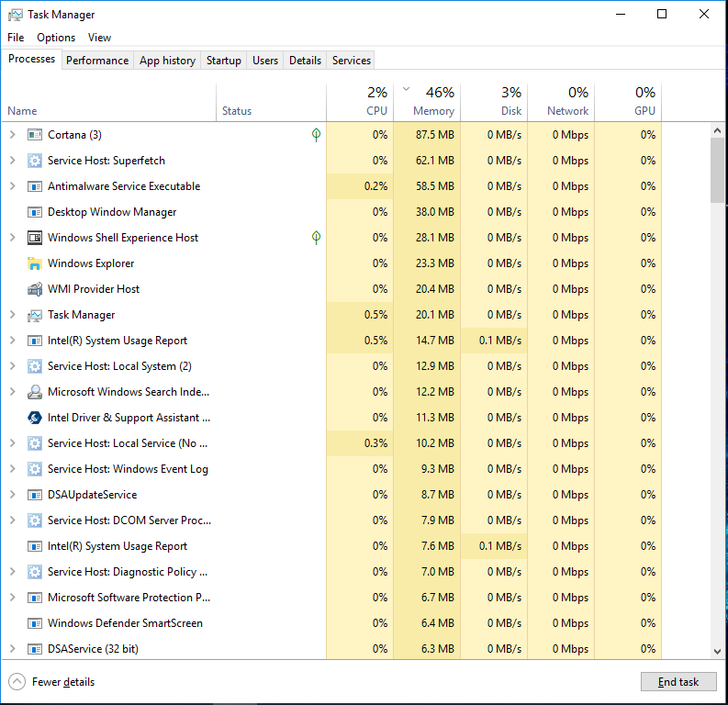Click the Windows Explorer folder icon

coord(34,263)
